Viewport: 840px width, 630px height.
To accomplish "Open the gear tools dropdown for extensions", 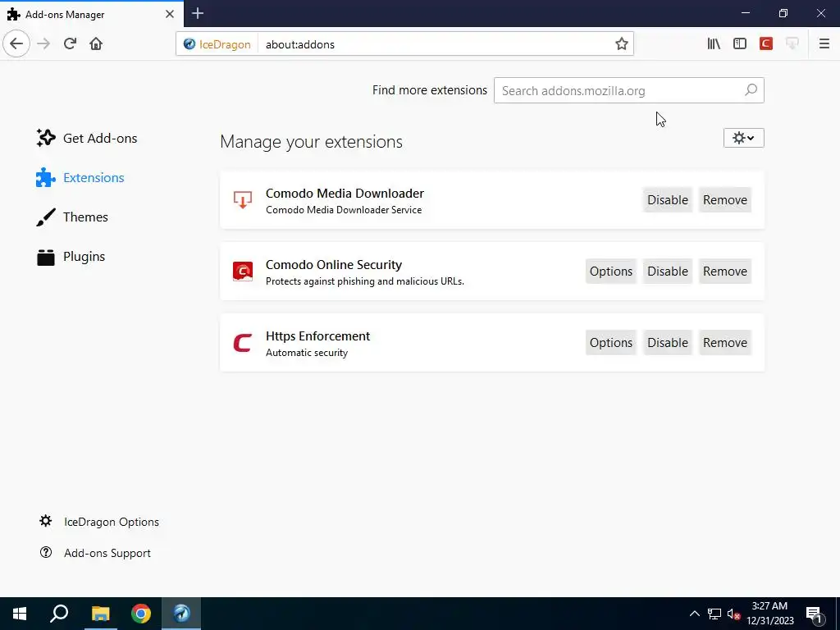I will 743,138.
